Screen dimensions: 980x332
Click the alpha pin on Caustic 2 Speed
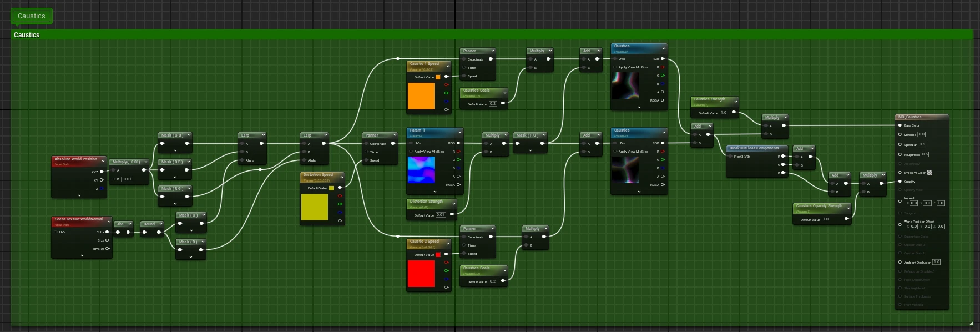coord(446,288)
